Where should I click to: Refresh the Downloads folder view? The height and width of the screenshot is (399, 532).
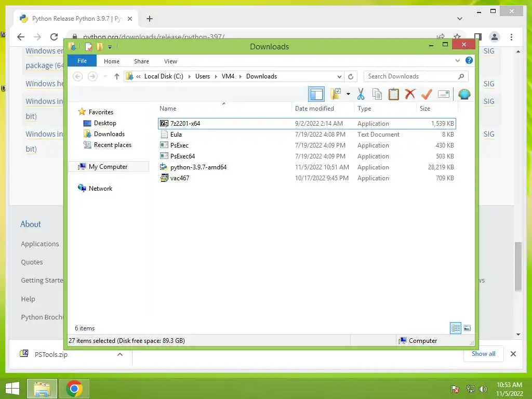(x=351, y=76)
